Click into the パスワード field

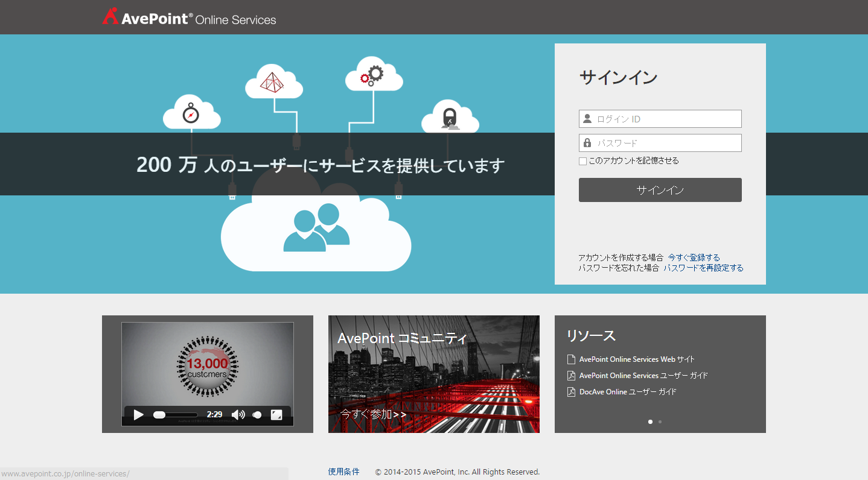pyautogui.click(x=660, y=143)
